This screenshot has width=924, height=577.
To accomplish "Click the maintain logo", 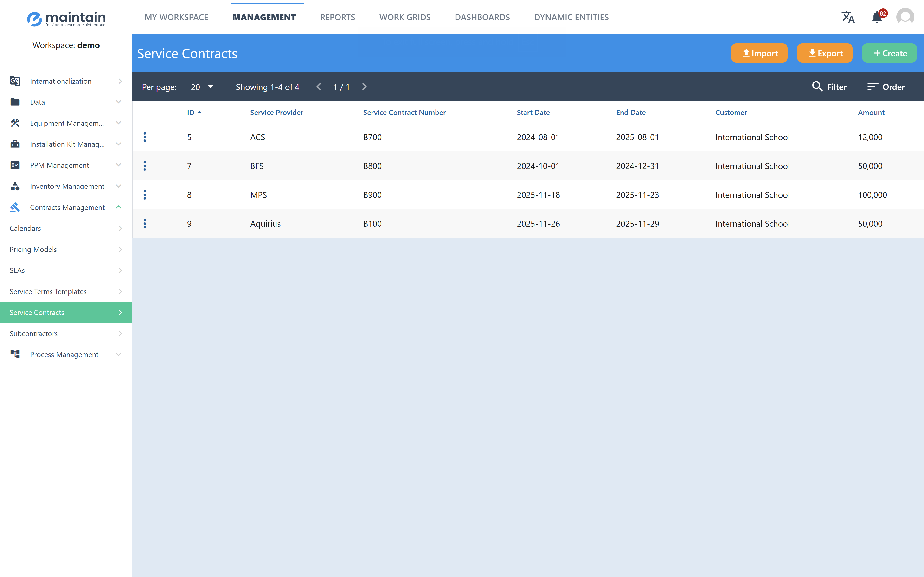I will coord(66,19).
